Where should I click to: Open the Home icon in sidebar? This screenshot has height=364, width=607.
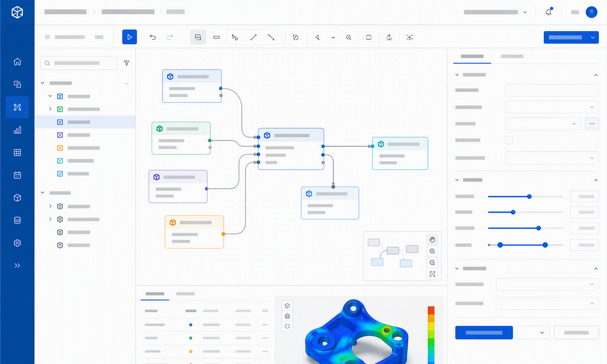pyautogui.click(x=17, y=62)
